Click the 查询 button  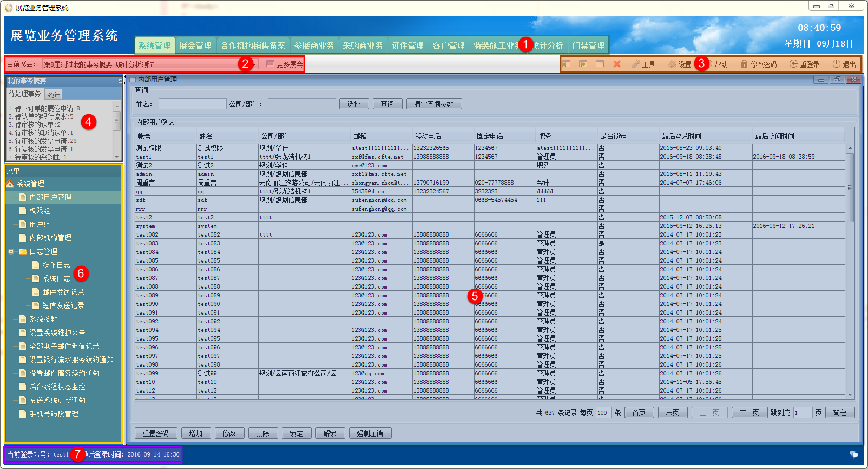point(387,104)
